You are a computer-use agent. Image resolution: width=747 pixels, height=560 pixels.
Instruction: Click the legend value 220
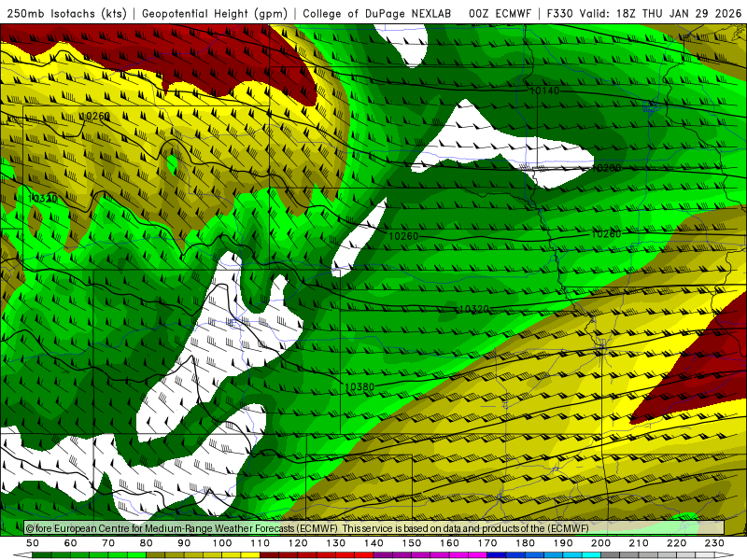[x=676, y=543]
